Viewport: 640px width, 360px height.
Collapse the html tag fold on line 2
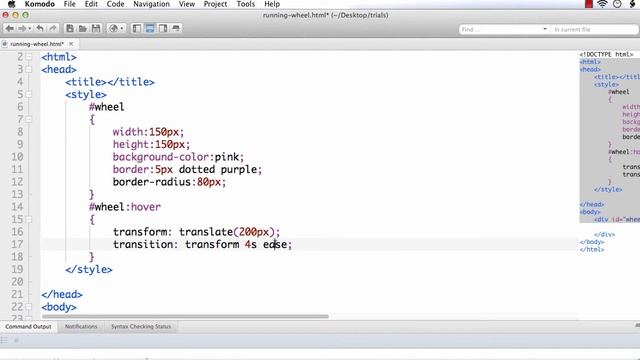click(x=29, y=57)
